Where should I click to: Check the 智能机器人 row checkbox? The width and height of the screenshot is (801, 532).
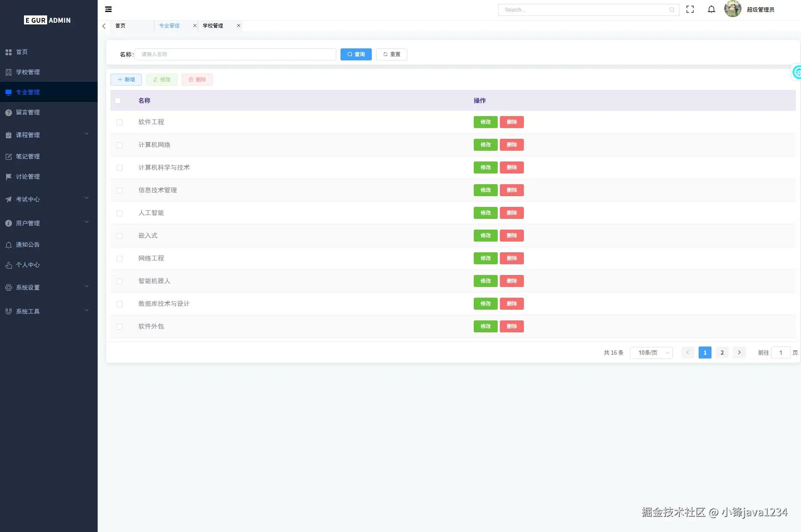pos(120,281)
